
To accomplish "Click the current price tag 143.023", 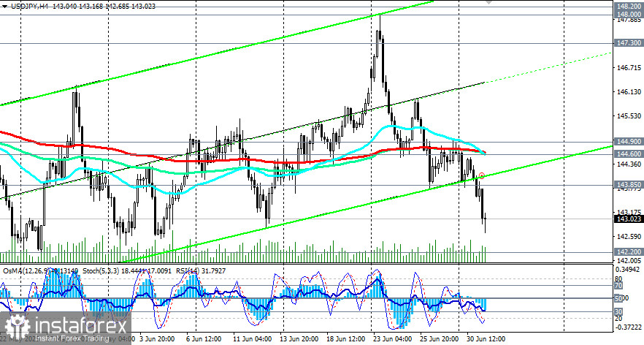I will (x=629, y=219).
